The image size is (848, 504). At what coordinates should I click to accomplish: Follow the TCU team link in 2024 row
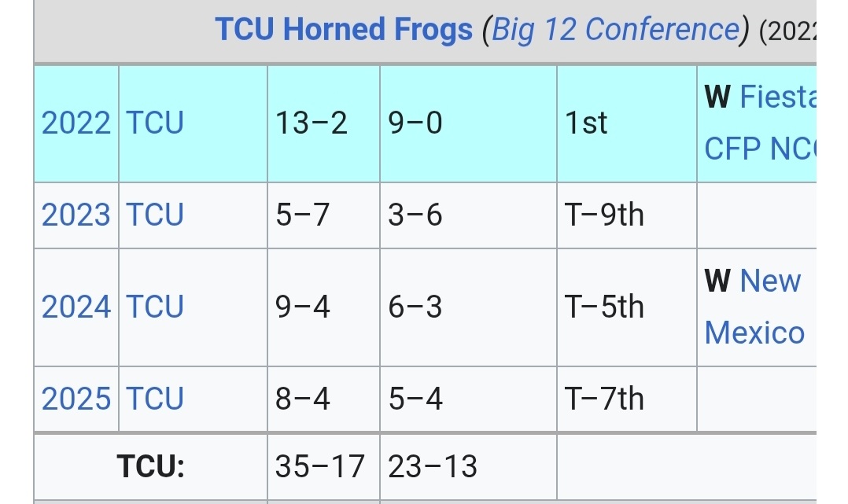pyautogui.click(x=155, y=307)
